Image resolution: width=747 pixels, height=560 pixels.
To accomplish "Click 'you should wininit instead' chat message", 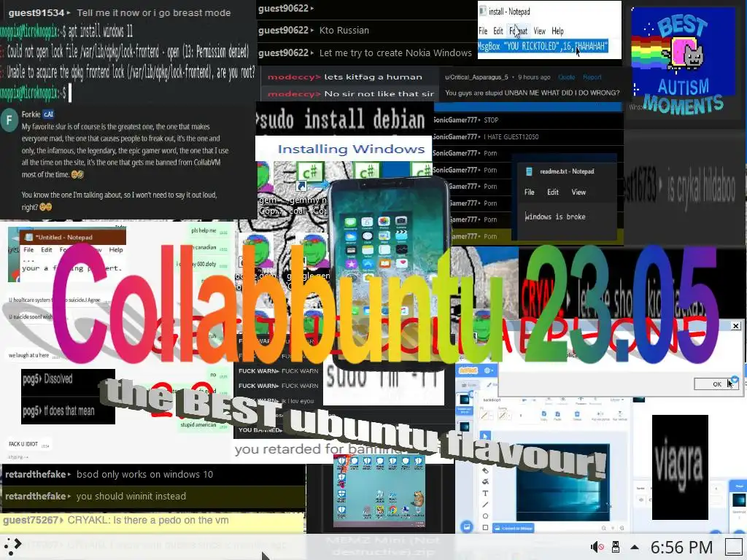I will point(131,496).
